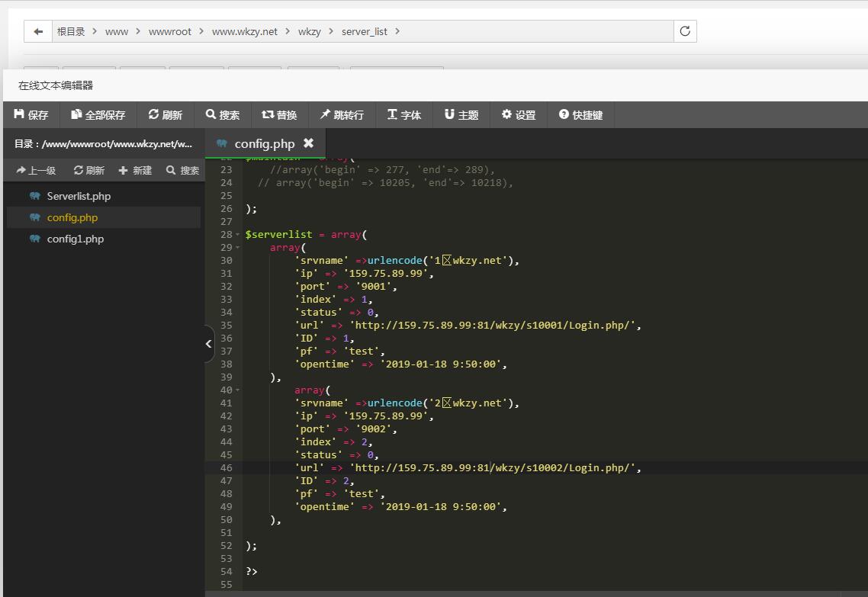Open the 主题 (Theme) picker
The height and width of the screenshot is (597, 868).
(461, 115)
